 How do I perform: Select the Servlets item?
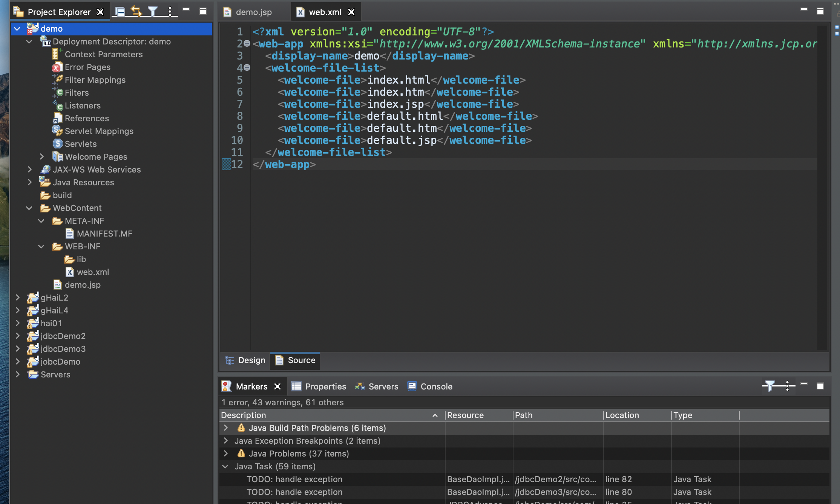[x=81, y=144]
